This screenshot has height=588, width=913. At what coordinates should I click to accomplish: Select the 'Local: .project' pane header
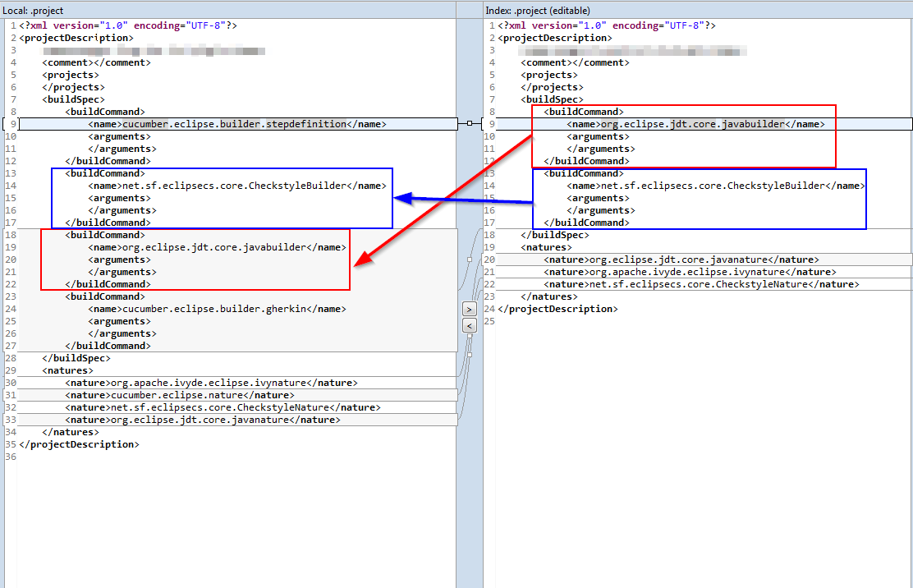click(x=33, y=9)
